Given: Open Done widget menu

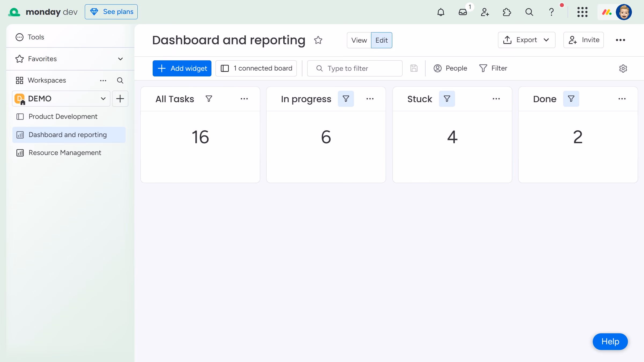Looking at the screenshot, I should [622, 99].
